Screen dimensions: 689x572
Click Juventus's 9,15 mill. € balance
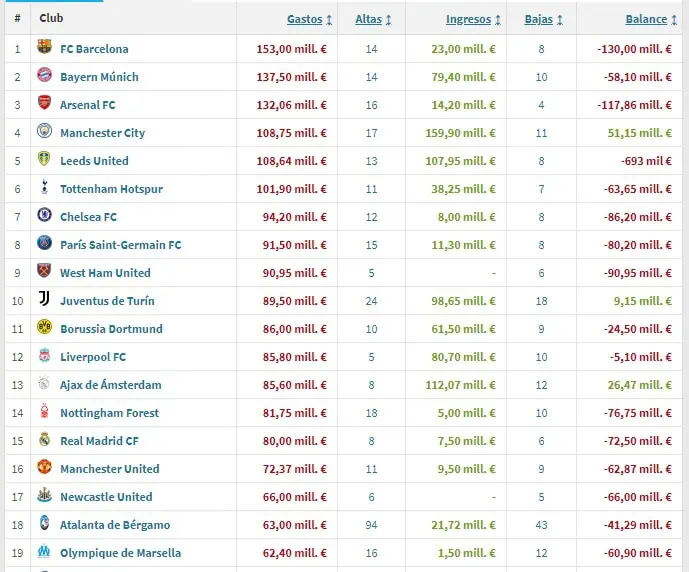click(x=642, y=301)
